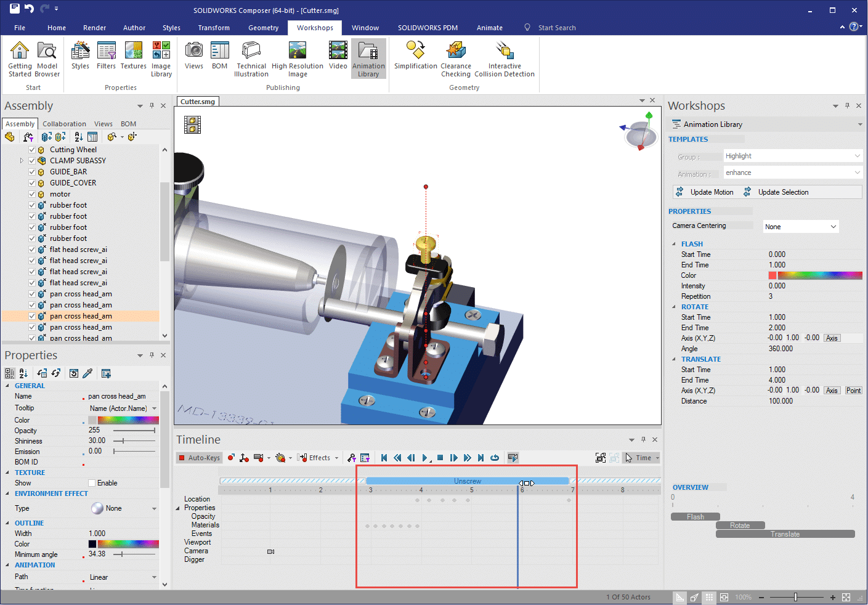Toggle visibility checkbox for GUIDE_COVER
The height and width of the screenshot is (605, 868).
[32, 183]
